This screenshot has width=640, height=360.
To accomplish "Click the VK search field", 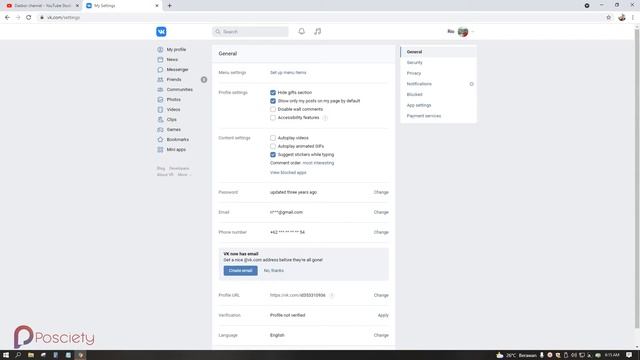I will point(250,31).
